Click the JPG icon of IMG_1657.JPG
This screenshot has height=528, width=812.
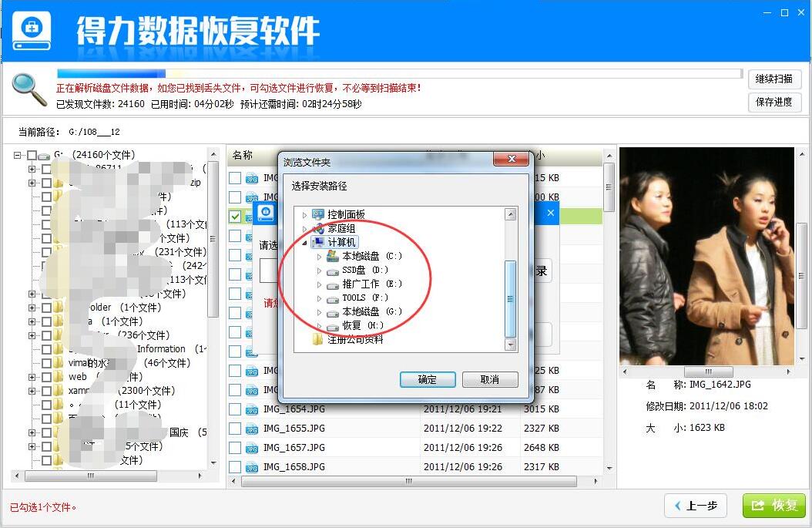coord(252,448)
